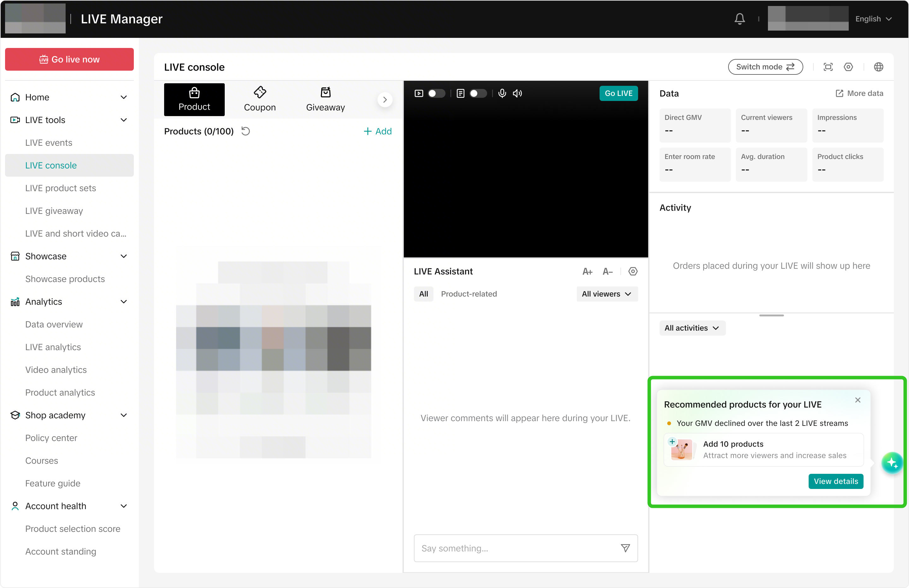Refresh the Products list
Screen dimensions: 909x588
coord(246,131)
